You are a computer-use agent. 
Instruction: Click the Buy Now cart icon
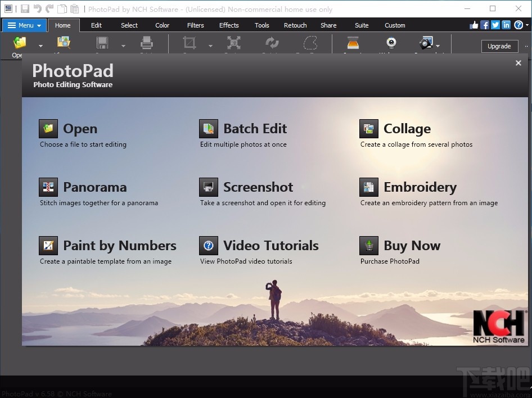click(x=369, y=246)
